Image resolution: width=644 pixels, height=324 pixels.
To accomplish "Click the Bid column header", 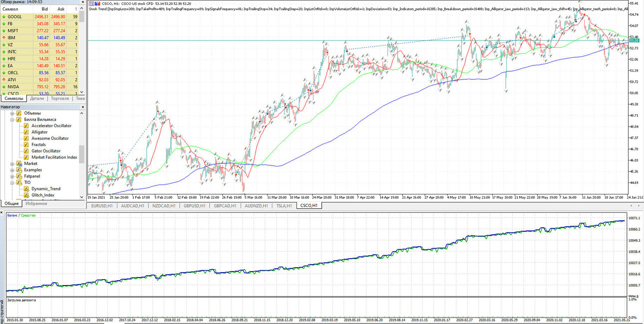I will (x=40, y=9).
